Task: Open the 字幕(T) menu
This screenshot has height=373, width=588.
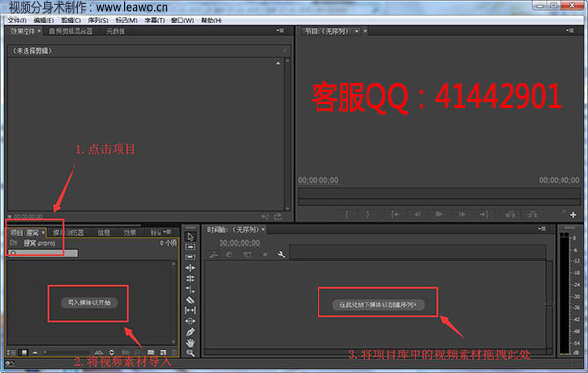Action: (155, 21)
